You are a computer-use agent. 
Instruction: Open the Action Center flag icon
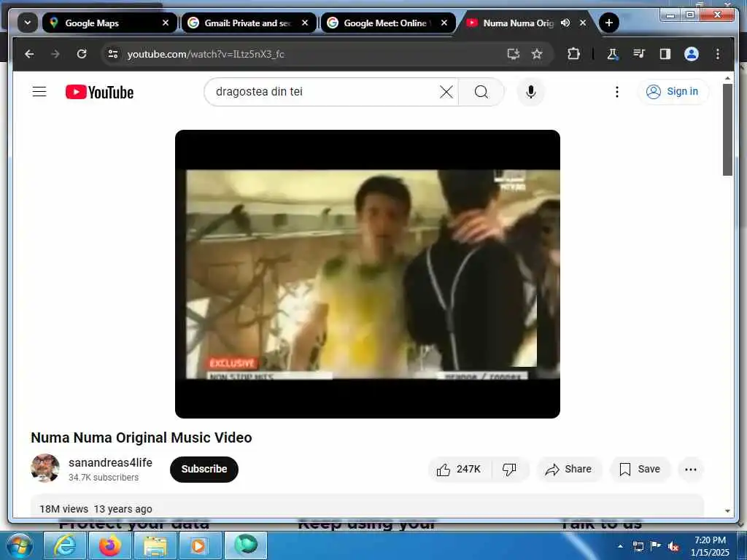click(x=656, y=546)
